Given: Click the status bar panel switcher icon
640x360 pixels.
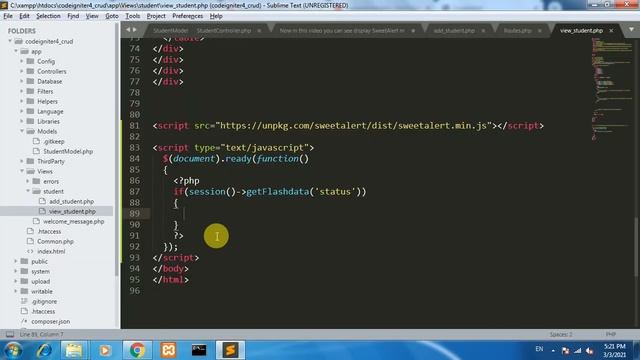Looking at the screenshot, I should [10, 334].
